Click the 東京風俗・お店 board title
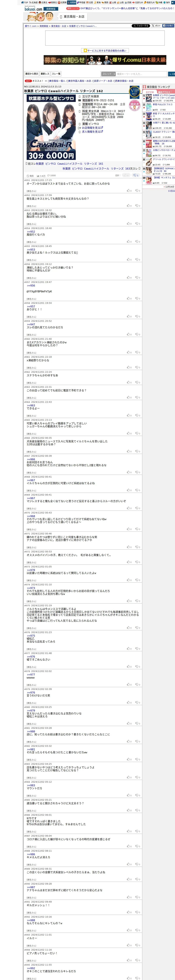This screenshot has height=980, width=175. pos(74,17)
